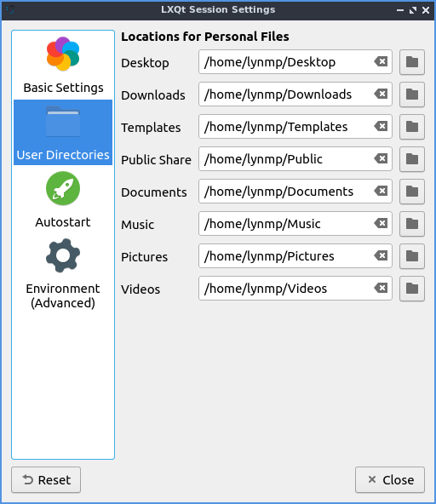
Task: Open Environment (Advanced) gear icon
Action: [x=63, y=255]
